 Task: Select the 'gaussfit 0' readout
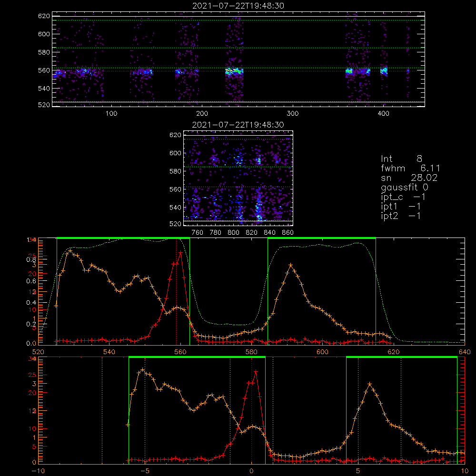tap(404, 187)
